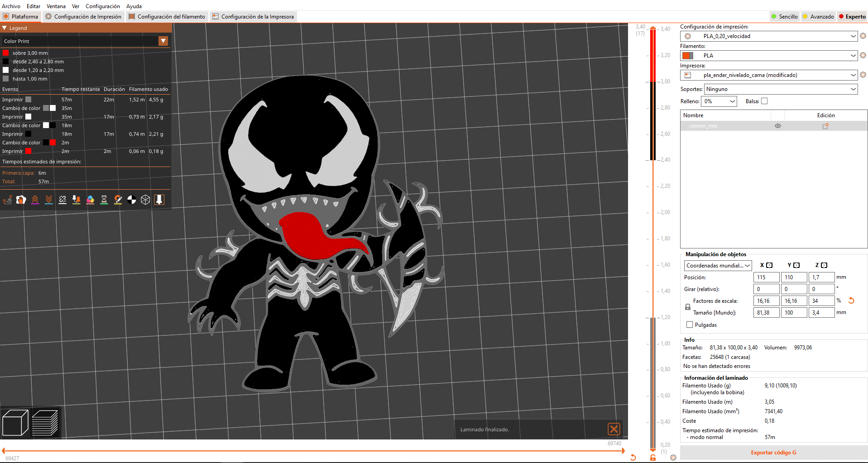Screen dimensions: 868x463
Task: Toggle print pauses hourglass icon
Action: click(104, 200)
